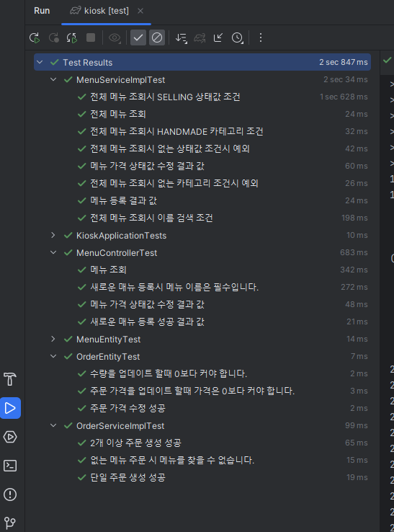Viewport: 394px width, 532px height.
Task: Collapse MenuServiceImplTest node
Action: point(53,80)
